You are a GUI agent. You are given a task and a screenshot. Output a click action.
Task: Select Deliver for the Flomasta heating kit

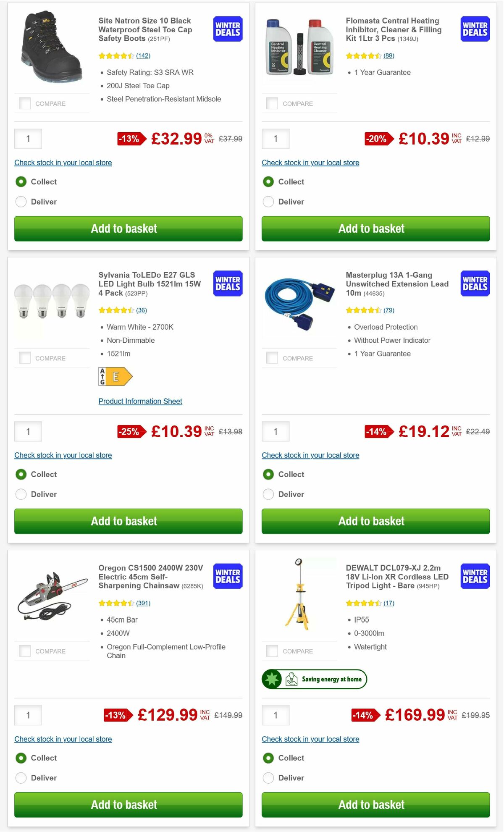tap(268, 202)
